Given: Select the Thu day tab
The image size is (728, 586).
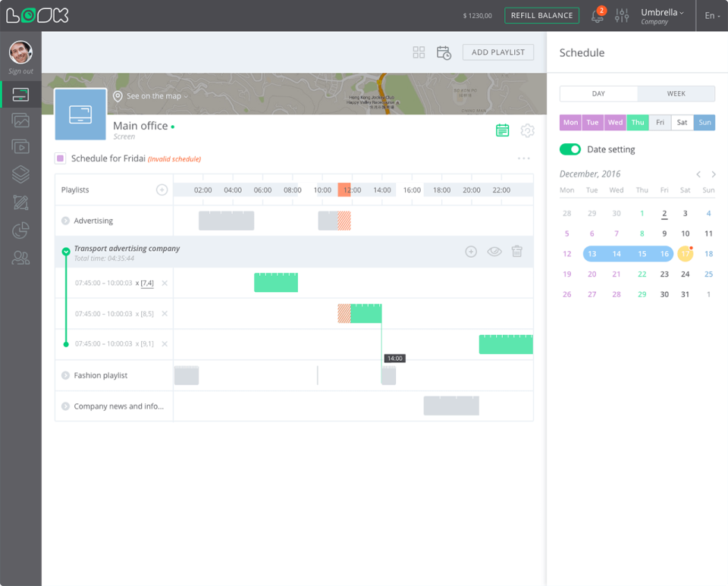Looking at the screenshot, I should [638, 123].
